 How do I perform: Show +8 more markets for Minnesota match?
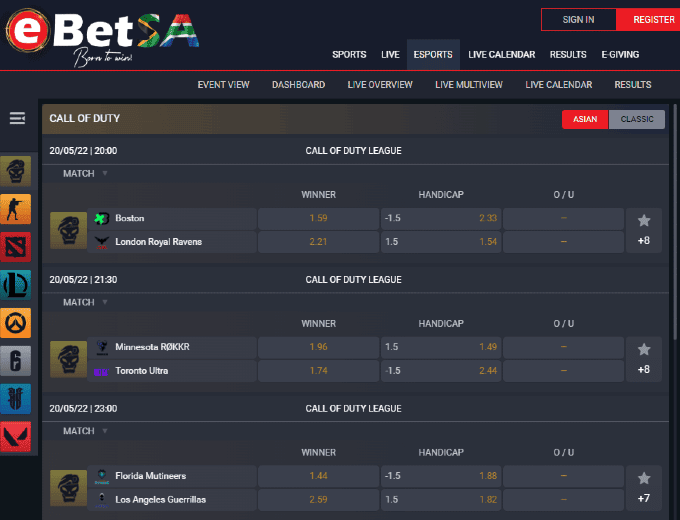coord(644,370)
